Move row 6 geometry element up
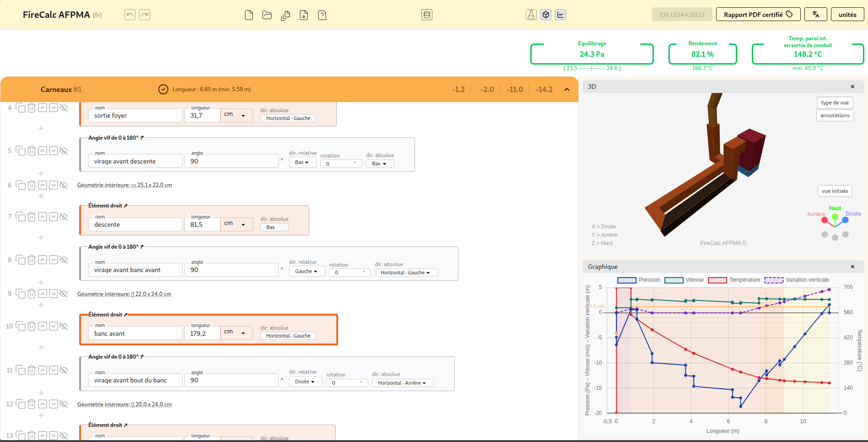This screenshot has width=868, height=442. [43, 185]
